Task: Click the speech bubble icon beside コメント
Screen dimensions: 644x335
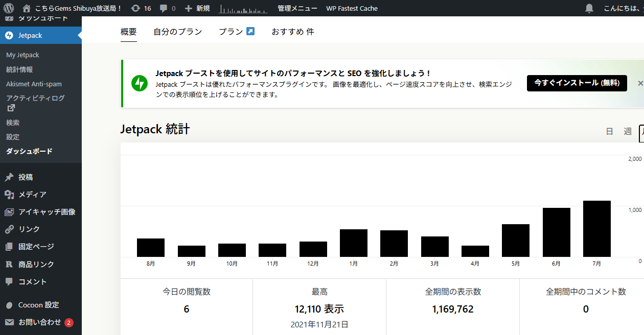Action: [9, 281]
